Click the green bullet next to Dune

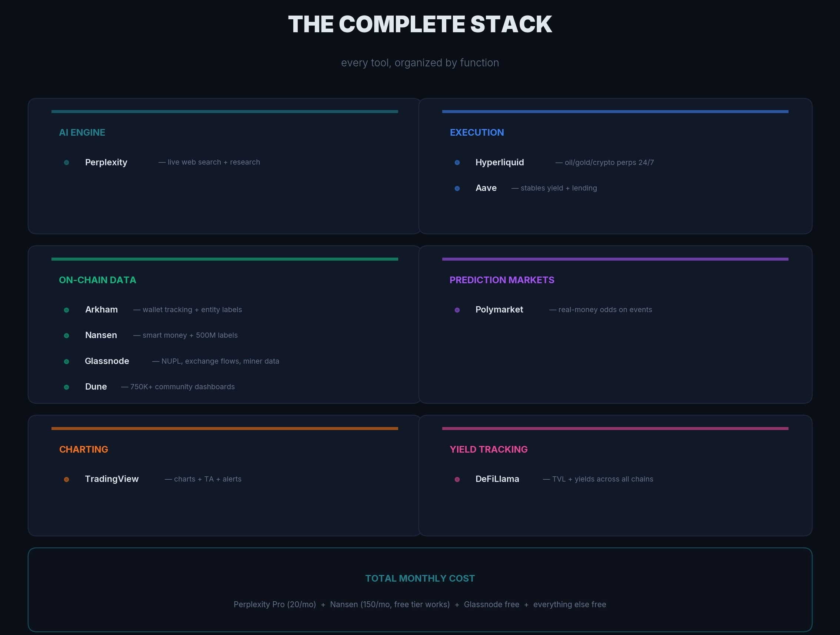[66, 387]
